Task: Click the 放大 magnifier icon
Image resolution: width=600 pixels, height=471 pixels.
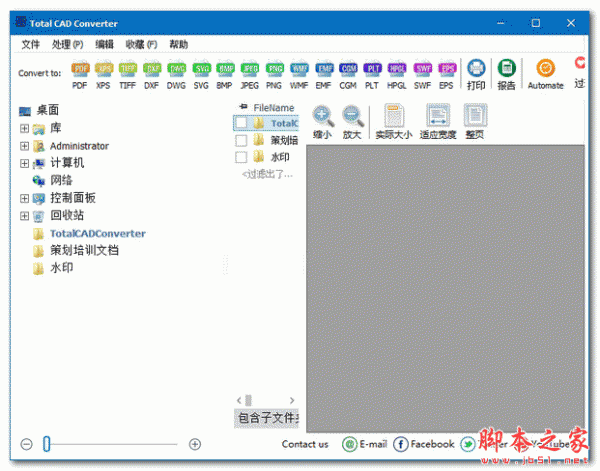Action: coord(352,122)
